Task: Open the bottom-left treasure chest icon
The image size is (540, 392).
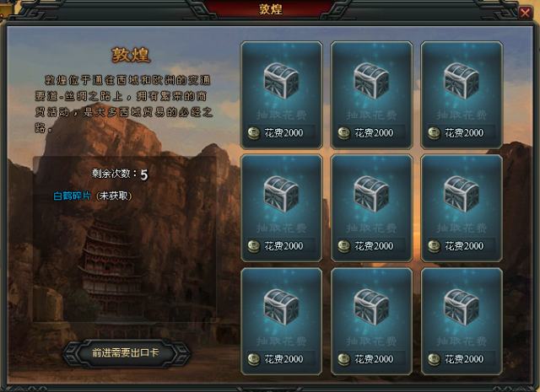Action: [281, 308]
